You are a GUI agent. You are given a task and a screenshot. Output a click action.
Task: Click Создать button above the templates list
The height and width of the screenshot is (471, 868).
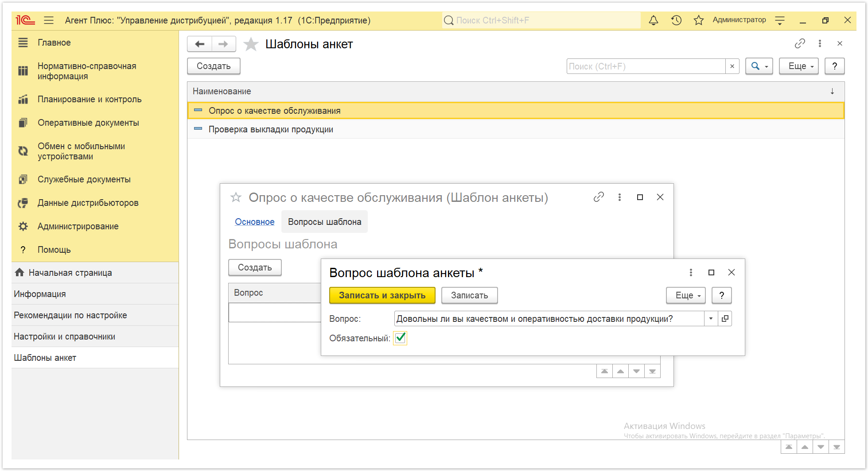coord(214,66)
